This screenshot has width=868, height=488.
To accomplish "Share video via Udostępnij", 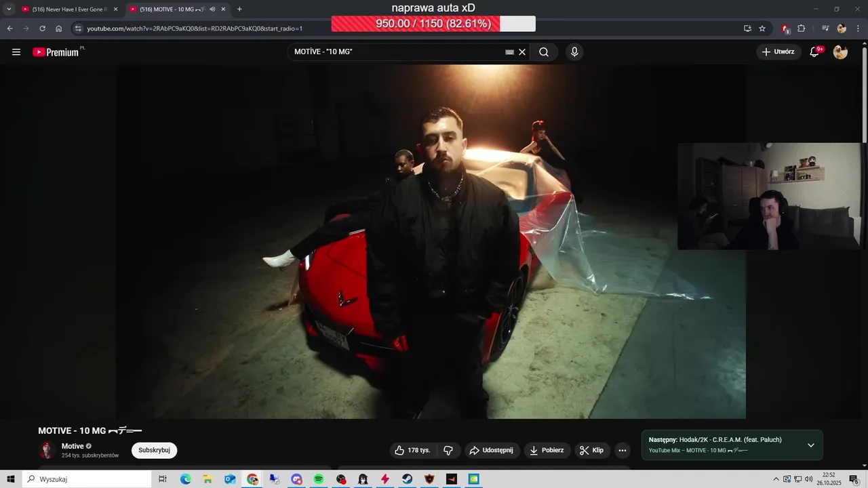I will [492, 450].
